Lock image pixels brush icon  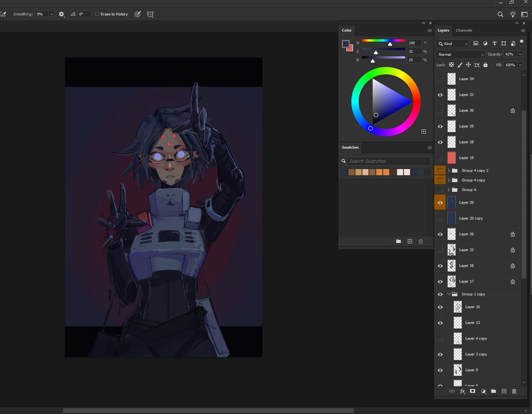(460, 65)
